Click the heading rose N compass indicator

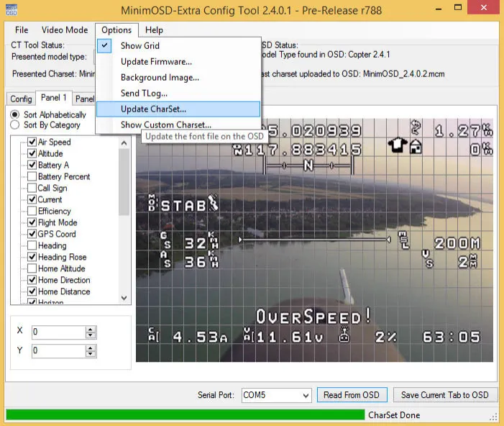tap(308, 166)
